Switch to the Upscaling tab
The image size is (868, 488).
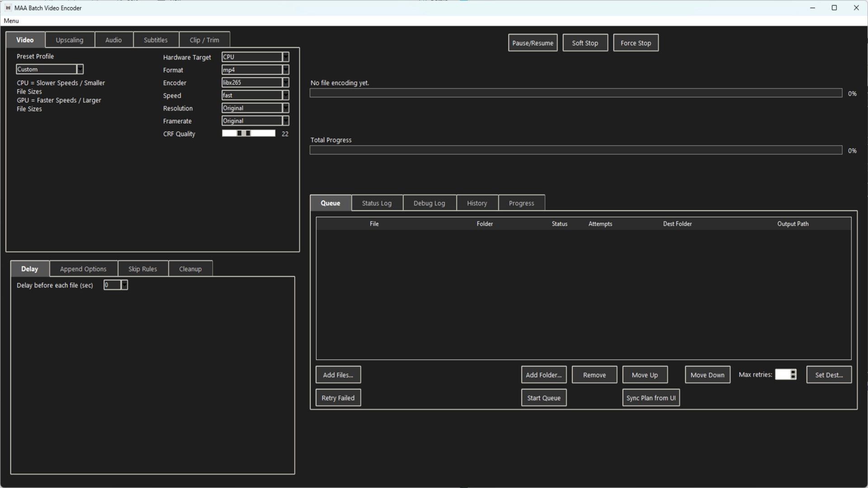coord(70,40)
